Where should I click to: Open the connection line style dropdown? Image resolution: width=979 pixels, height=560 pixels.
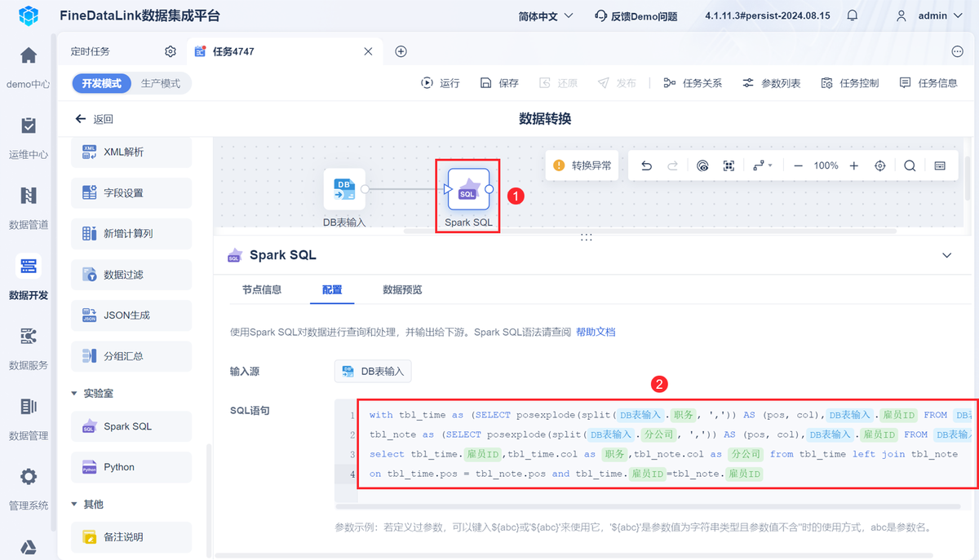click(x=763, y=165)
